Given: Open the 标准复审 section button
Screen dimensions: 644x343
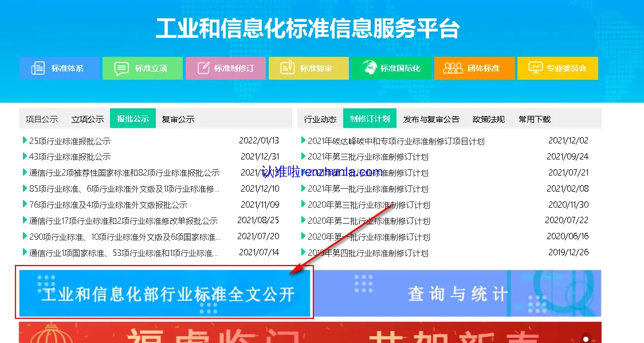Looking at the screenshot, I should coord(308,68).
